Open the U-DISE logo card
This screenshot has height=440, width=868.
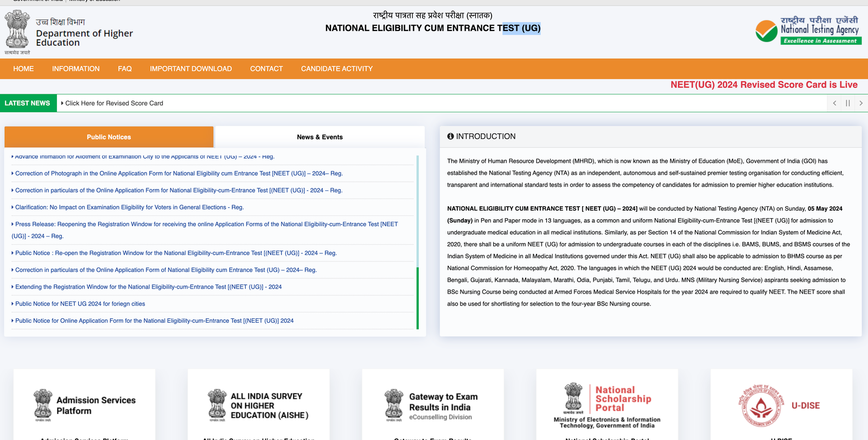(x=781, y=405)
